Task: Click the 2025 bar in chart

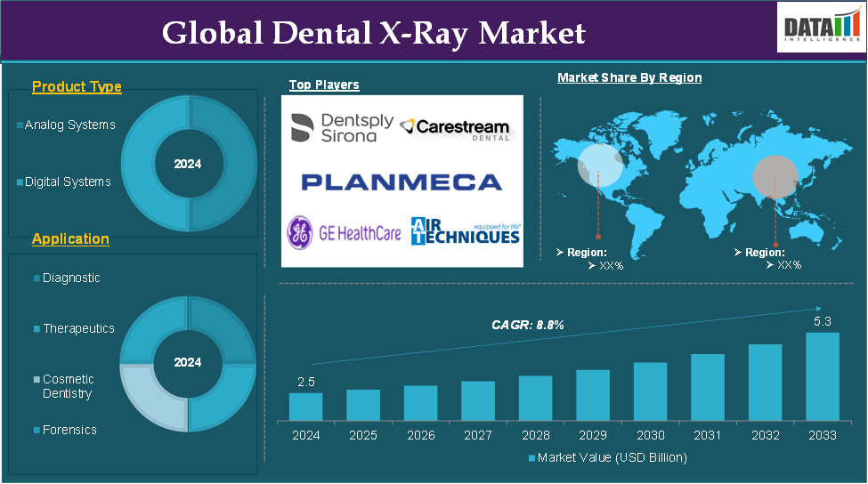Action: tap(363, 405)
